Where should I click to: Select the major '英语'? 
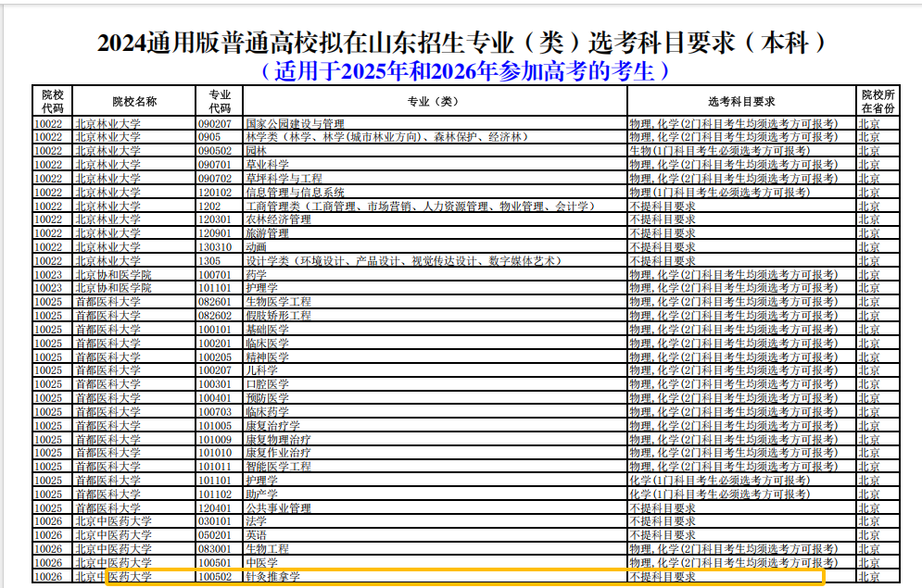click(x=257, y=535)
